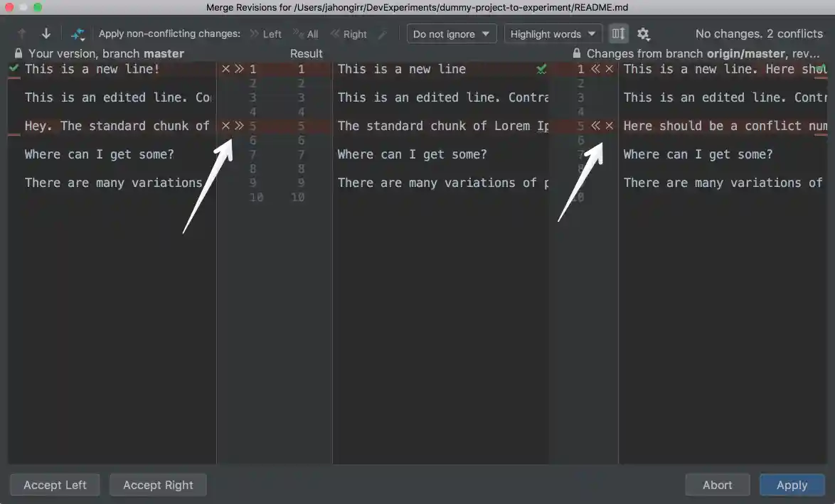Image resolution: width=835 pixels, height=504 pixels.
Task: Toggle the lock on 'Your version, branch master' pane
Action: [18, 53]
